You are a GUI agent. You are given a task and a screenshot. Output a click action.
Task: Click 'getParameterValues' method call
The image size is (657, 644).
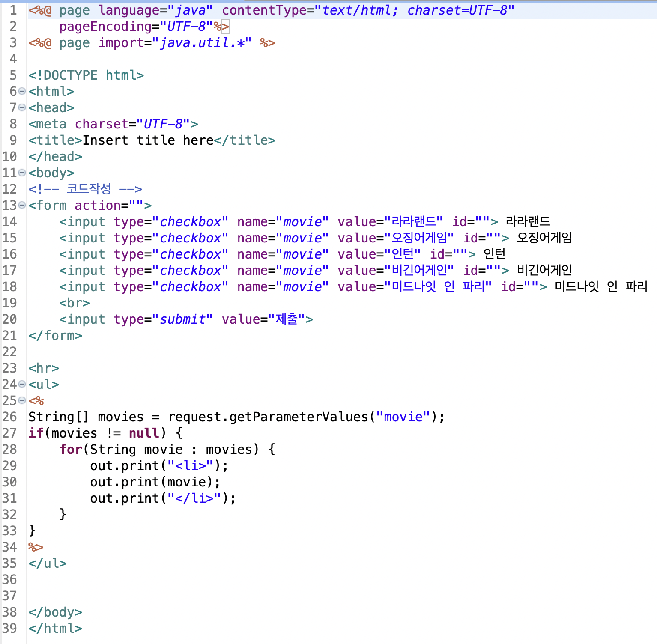click(x=299, y=417)
